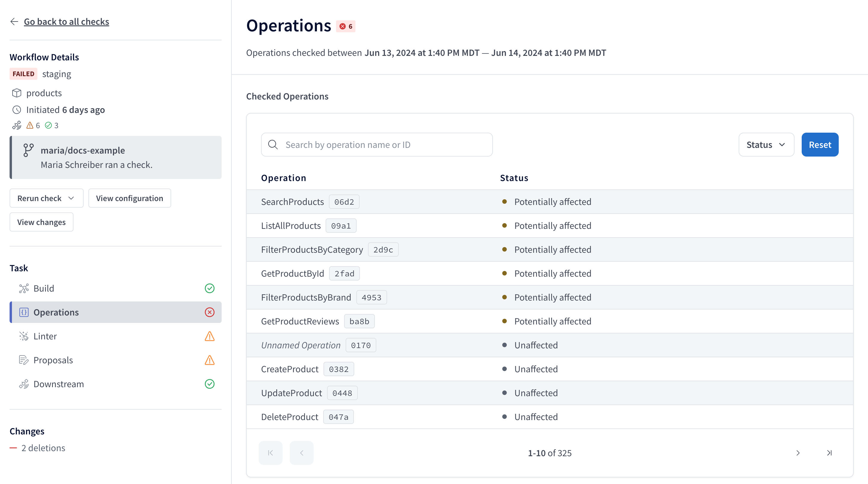Viewport: 868px width, 484px height.
Task: Open the DeleteProduct operation
Action: click(550, 417)
